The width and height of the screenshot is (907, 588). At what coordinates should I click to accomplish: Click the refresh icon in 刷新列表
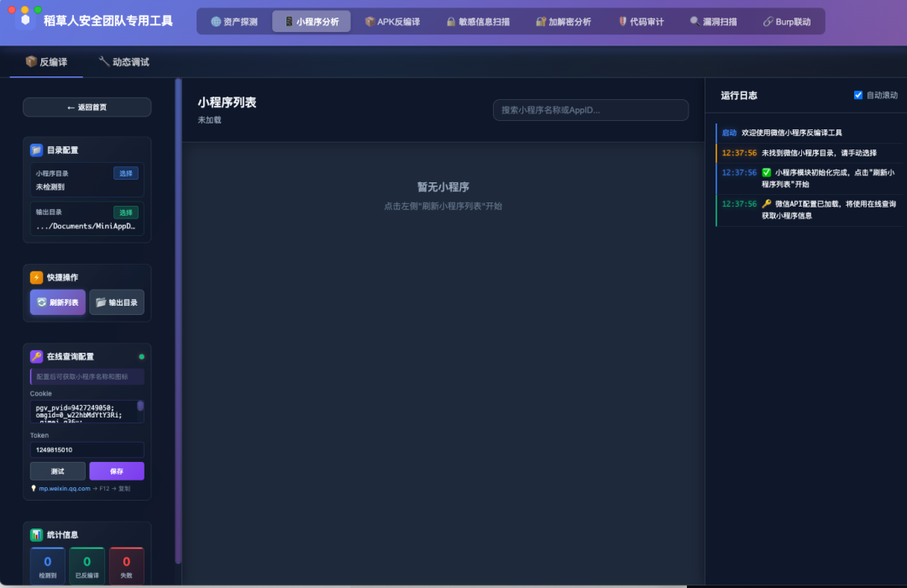tap(42, 302)
